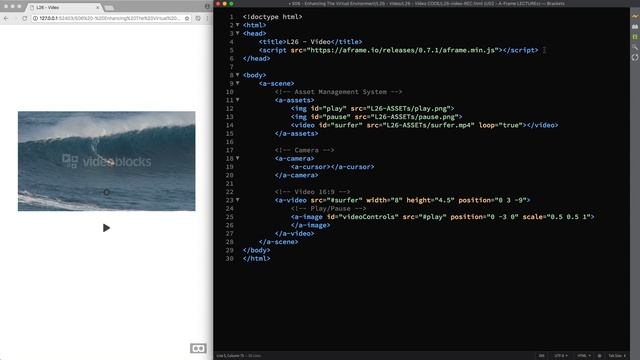This screenshot has height=360, width=640.
Task: Click the 'Asset Management System' comment
Action: (x=338, y=92)
